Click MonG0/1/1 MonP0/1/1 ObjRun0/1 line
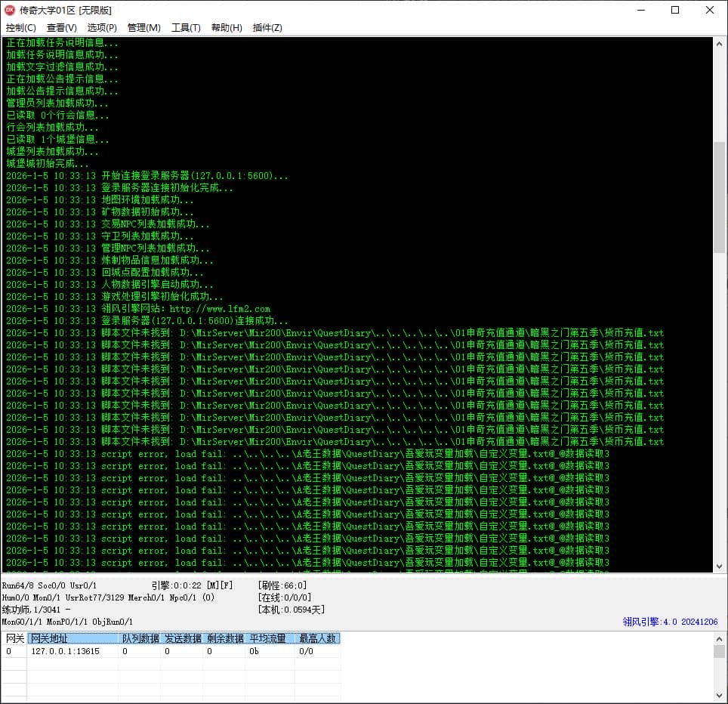728x704 pixels. 67,622
